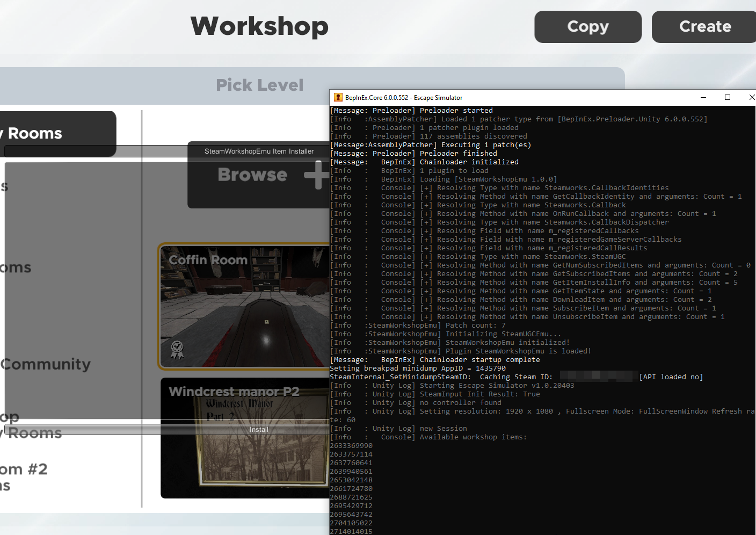Click workshop item ID 2633757114

tap(351, 454)
